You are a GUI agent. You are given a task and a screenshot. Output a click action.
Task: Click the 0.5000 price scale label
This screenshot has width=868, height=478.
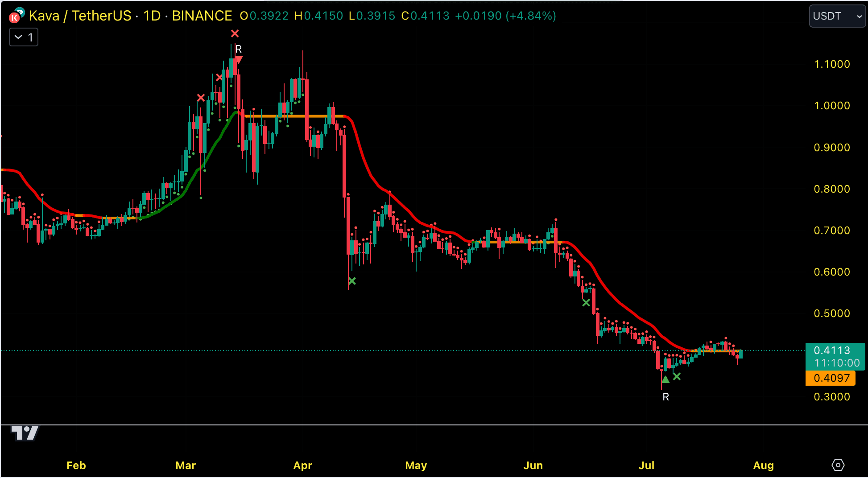click(832, 313)
